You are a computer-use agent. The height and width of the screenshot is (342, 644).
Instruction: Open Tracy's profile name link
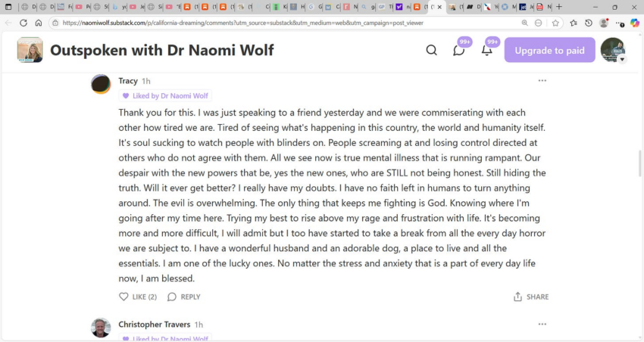pos(128,81)
